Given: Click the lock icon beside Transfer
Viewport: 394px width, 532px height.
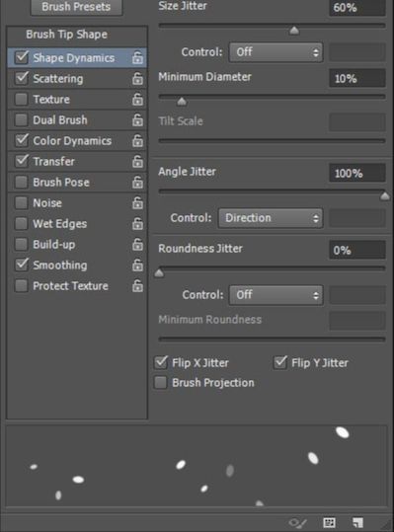Looking at the screenshot, I should [137, 162].
